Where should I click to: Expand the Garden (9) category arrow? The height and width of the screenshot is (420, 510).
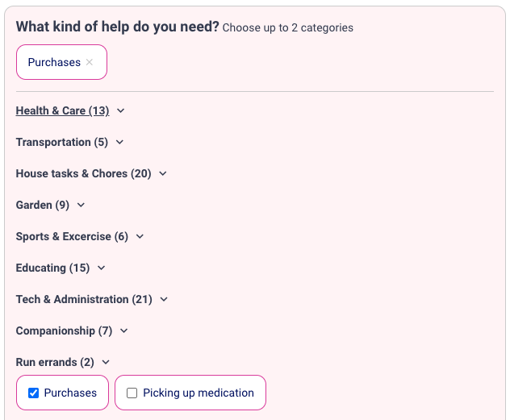coord(81,206)
